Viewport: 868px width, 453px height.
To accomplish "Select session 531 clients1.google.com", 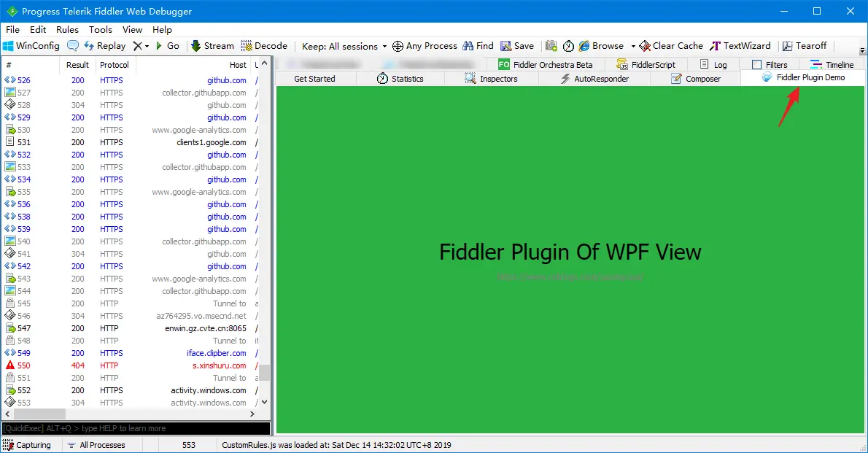I will pos(131,142).
